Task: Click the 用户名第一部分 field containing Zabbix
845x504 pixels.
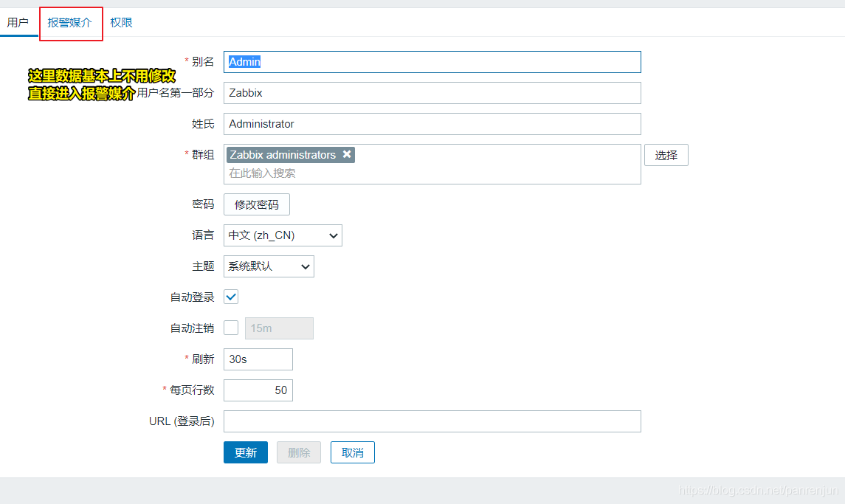Action: [432, 93]
